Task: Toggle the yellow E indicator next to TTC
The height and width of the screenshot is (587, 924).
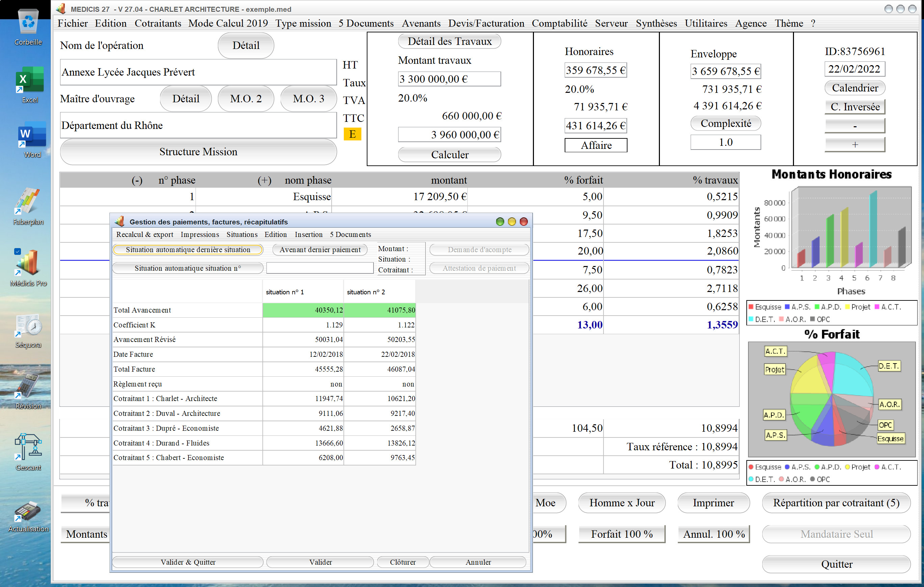Action: coord(352,134)
